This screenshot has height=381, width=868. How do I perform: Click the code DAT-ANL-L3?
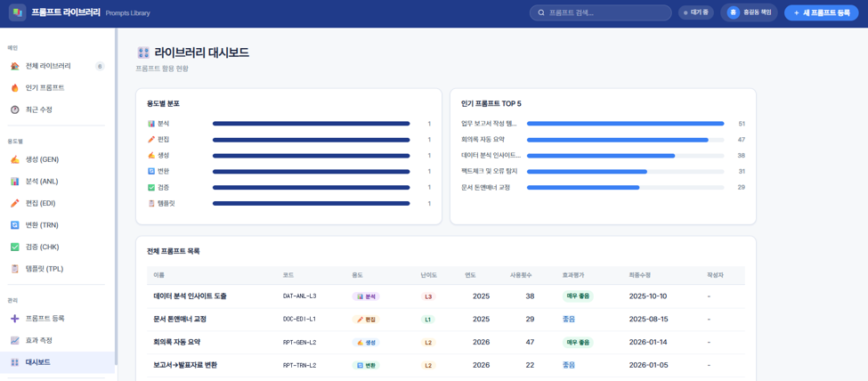click(299, 296)
